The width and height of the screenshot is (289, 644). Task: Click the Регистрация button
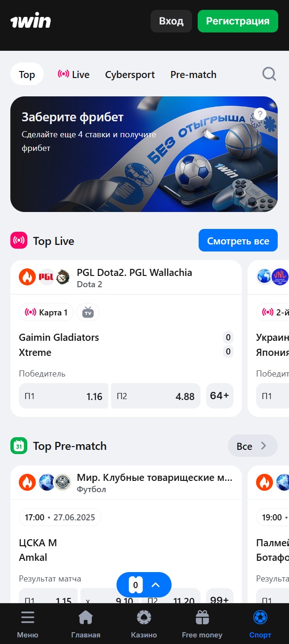[238, 21]
